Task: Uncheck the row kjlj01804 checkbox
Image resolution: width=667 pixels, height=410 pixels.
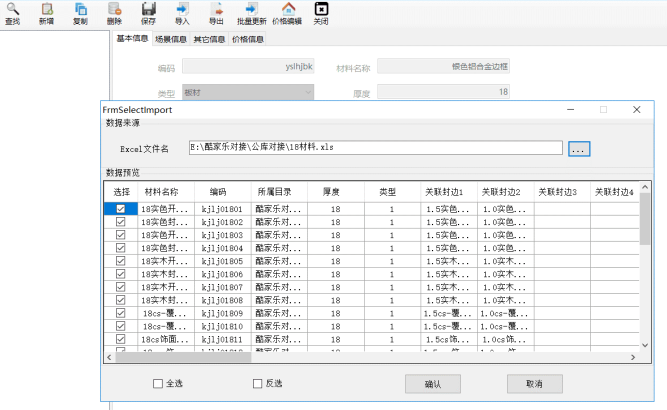Action: 121,248
